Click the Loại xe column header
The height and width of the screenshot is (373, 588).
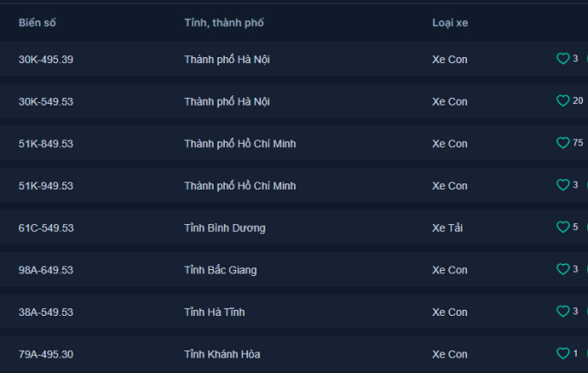(x=450, y=23)
